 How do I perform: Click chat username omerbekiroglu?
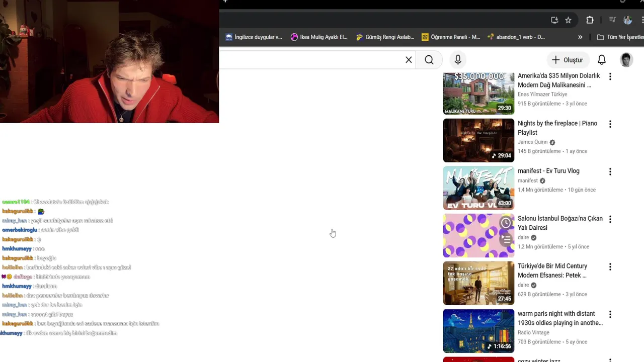point(19,230)
